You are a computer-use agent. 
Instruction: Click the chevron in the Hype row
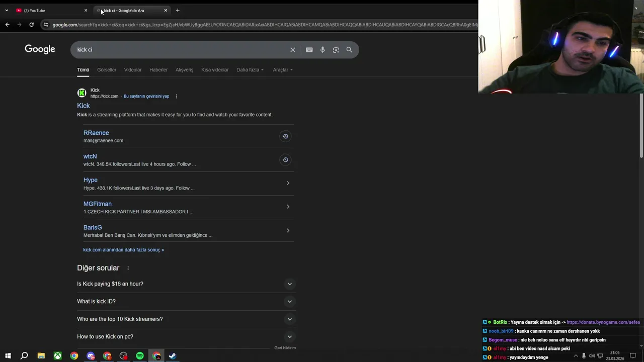tap(288, 183)
